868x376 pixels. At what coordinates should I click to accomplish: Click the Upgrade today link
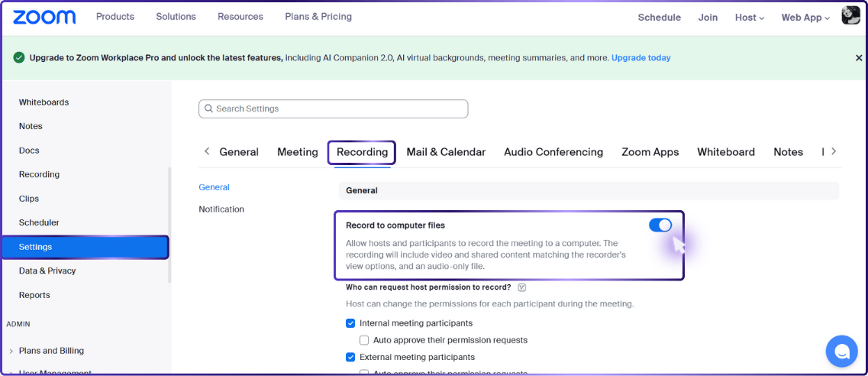(x=641, y=57)
